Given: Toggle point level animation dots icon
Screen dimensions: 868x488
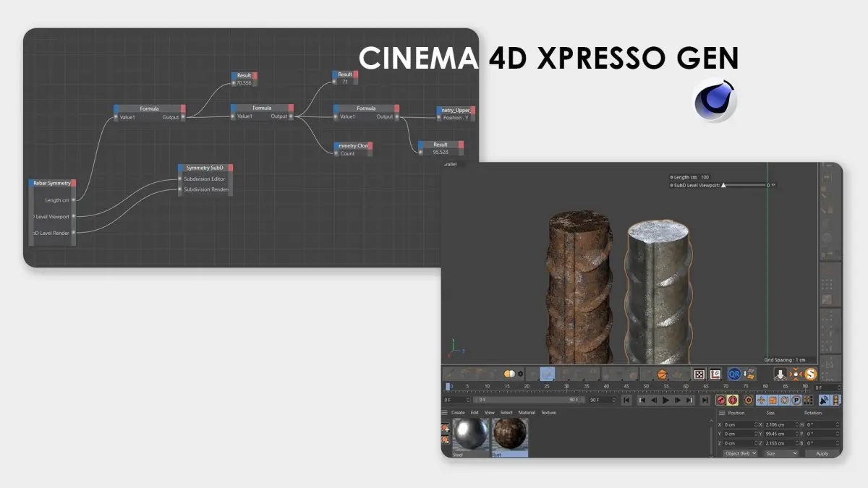Looking at the screenshot, I should (x=808, y=400).
